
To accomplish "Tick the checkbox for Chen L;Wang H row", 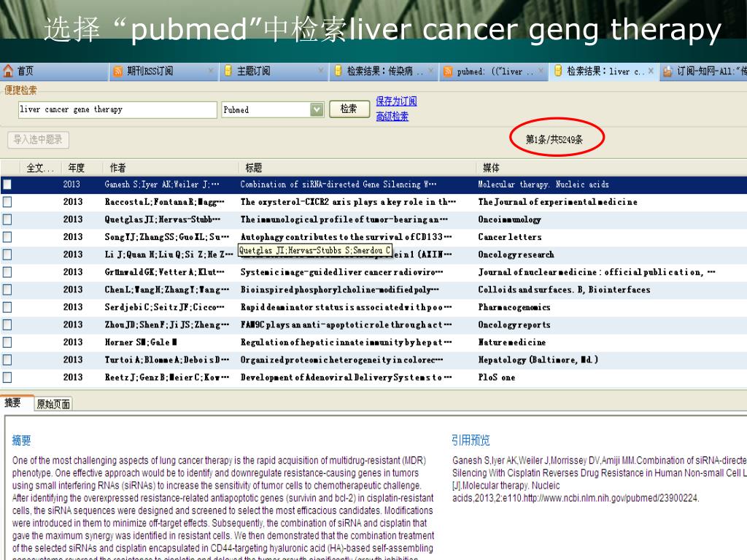I will coord(7,289).
